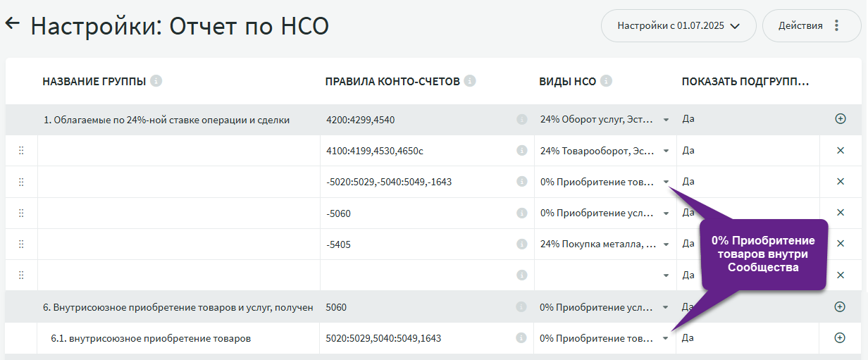868x360 pixels.
Task: Open 24% Покупка металла dropdown
Action: (x=666, y=244)
